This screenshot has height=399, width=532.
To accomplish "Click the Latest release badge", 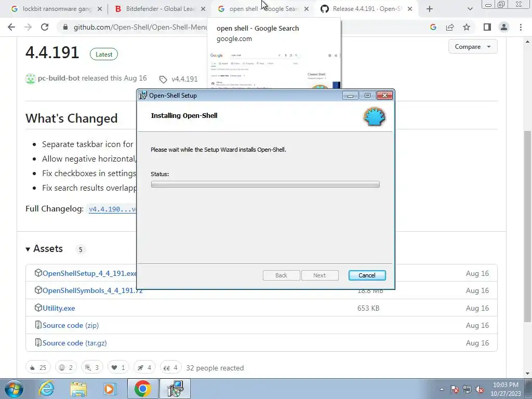I will [x=104, y=54].
